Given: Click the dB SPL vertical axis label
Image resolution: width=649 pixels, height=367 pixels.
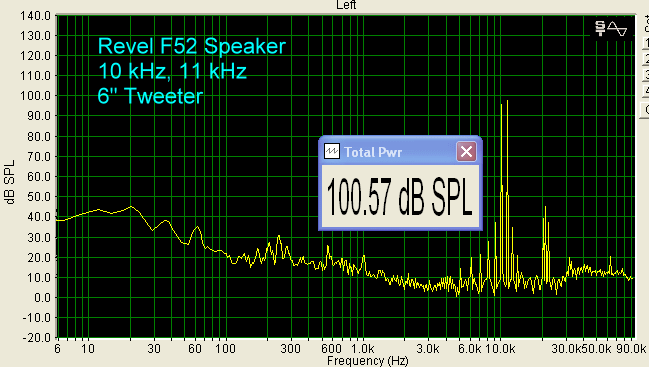Looking at the screenshot, I should tap(10, 182).
